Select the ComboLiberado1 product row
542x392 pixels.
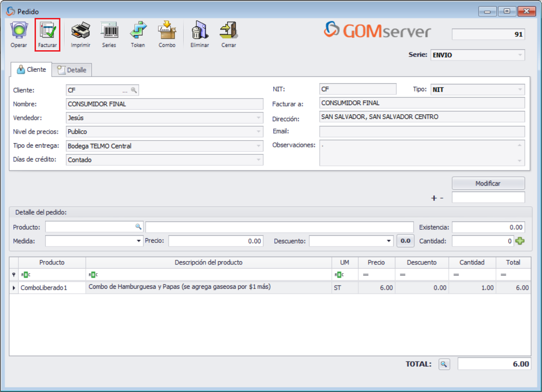[44, 287]
